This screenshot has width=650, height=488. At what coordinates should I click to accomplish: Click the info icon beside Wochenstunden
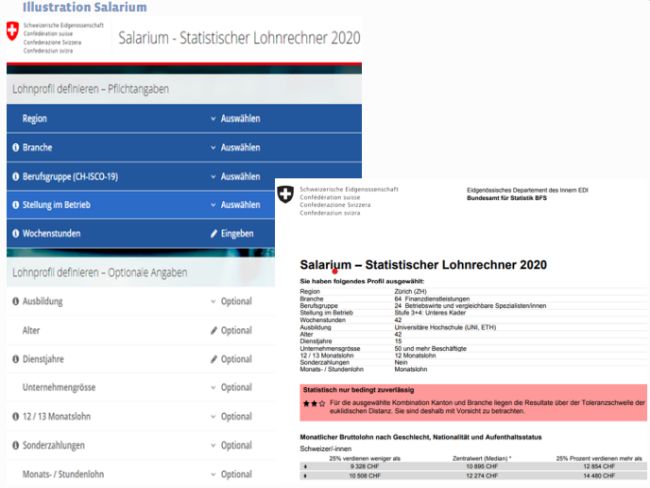point(15,234)
